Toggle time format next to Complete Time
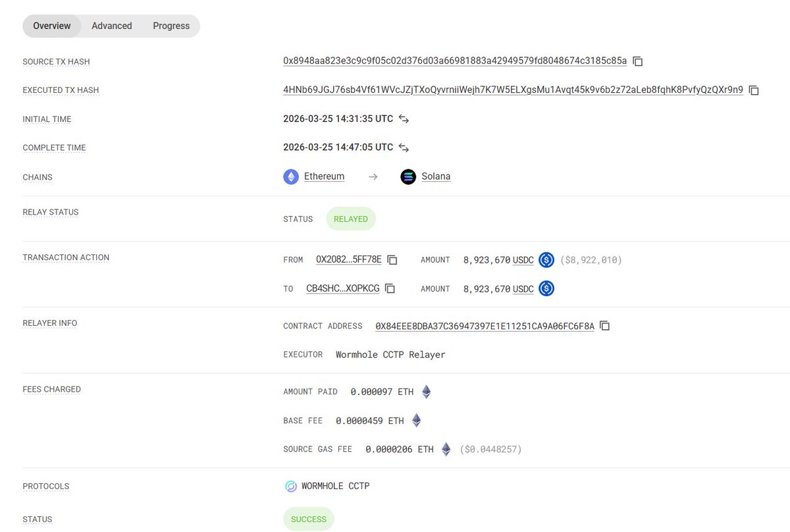Screen dimensions: 790x532 (x=404, y=147)
